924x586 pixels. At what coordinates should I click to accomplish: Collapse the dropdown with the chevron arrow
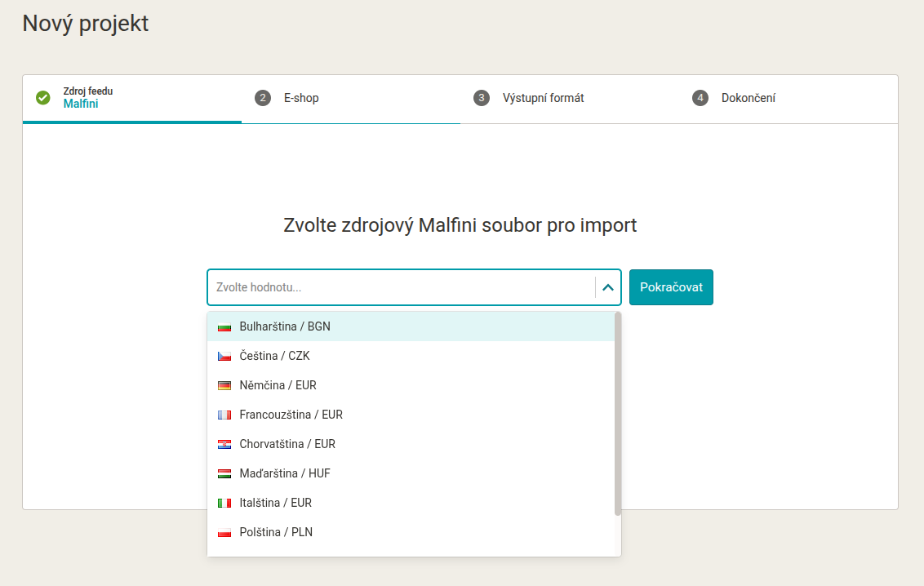click(x=608, y=287)
